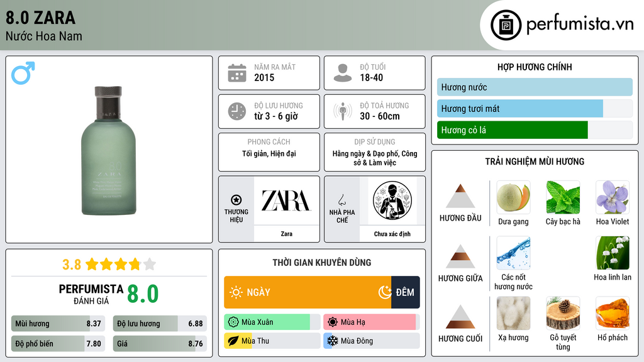The height and width of the screenshot is (362, 644).
Task: Click the 3.8 star rating value
Action: click(72, 265)
